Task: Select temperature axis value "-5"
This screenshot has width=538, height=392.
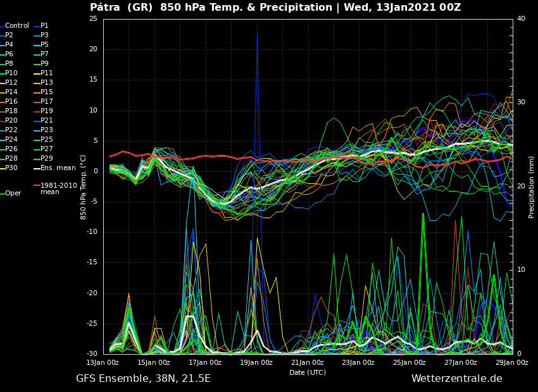Action: tap(94, 202)
